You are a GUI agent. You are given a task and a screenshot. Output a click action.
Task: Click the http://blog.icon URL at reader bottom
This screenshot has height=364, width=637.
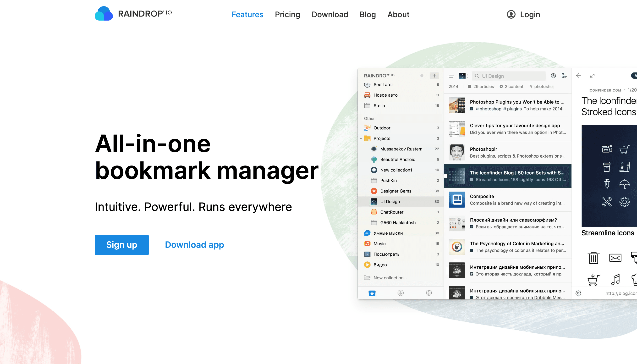click(x=621, y=293)
